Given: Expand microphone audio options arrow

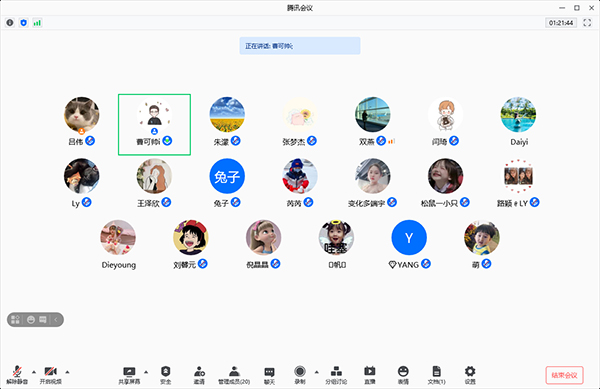Looking at the screenshot, I should (34, 372).
